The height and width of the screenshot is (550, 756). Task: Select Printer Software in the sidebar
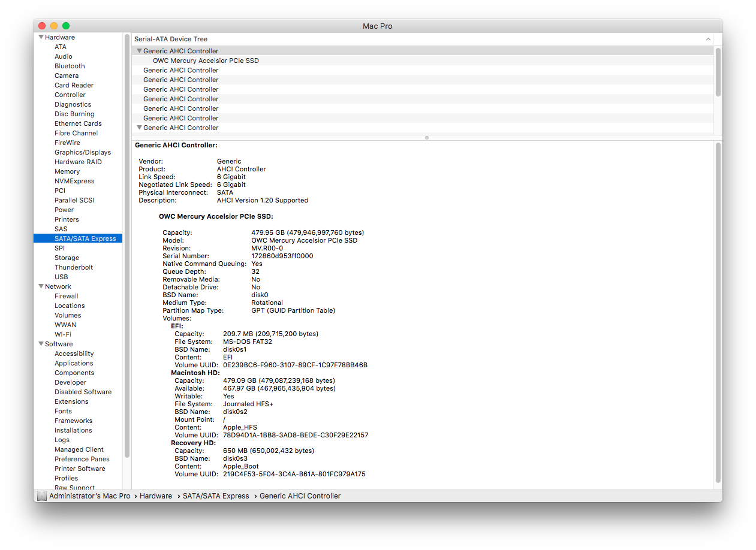[80, 469]
